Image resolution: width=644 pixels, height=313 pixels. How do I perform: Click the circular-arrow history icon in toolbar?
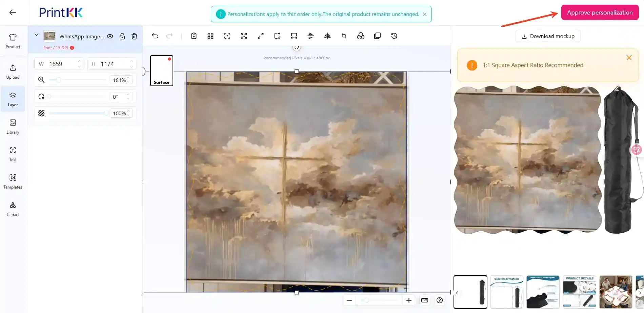tap(394, 36)
